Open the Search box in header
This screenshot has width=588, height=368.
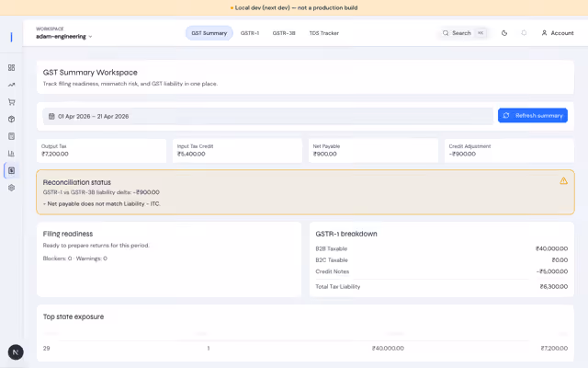click(x=464, y=33)
